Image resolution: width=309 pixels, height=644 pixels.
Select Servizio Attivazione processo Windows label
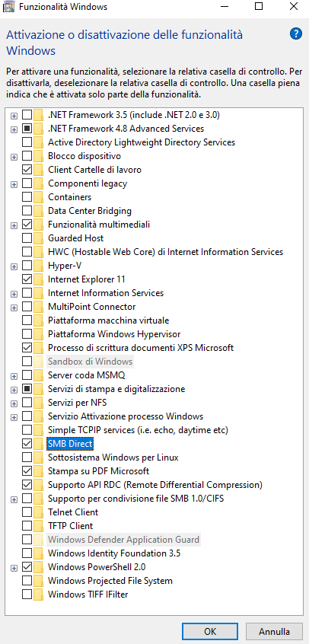[x=126, y=416]
